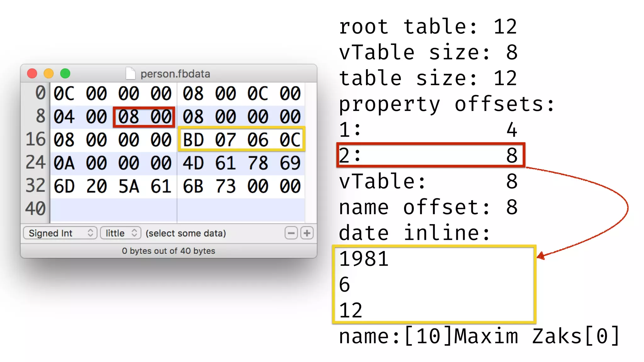Image resolution: width=644 pixels, height=362 pixels.
Task: Close the person.fbdata window with red button
Action: (32, 74)
